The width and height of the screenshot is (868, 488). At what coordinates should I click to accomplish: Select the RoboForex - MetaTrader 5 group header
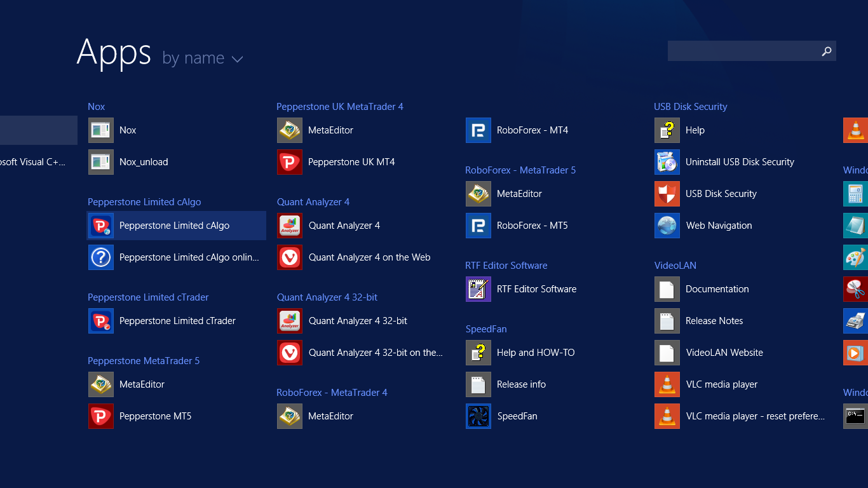(520, 170)
